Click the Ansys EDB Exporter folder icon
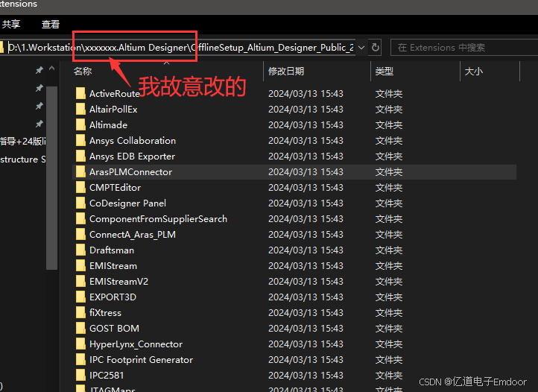Screen dimensions: 538x392 click(80, 157)
